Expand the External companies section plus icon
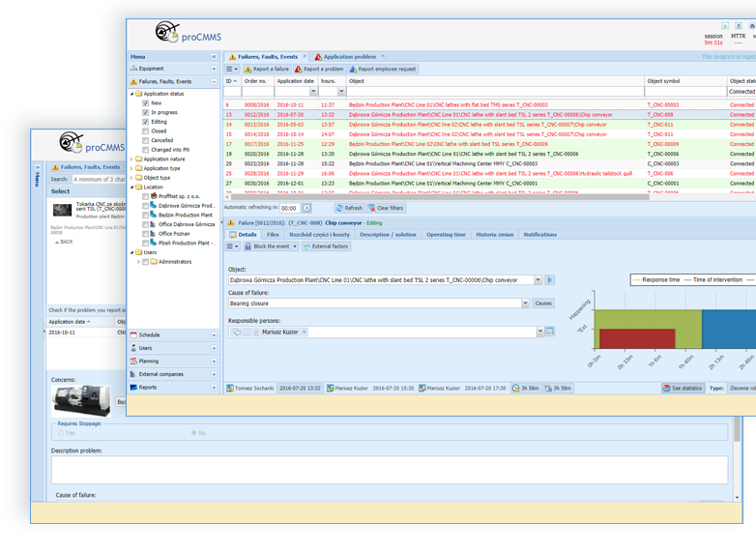 coord(214,374)
